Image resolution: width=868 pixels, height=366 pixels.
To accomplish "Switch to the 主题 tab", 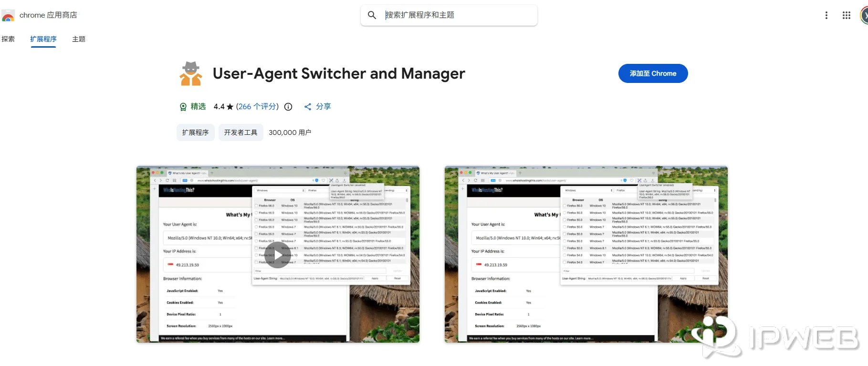I will click(x=79, y=39).
